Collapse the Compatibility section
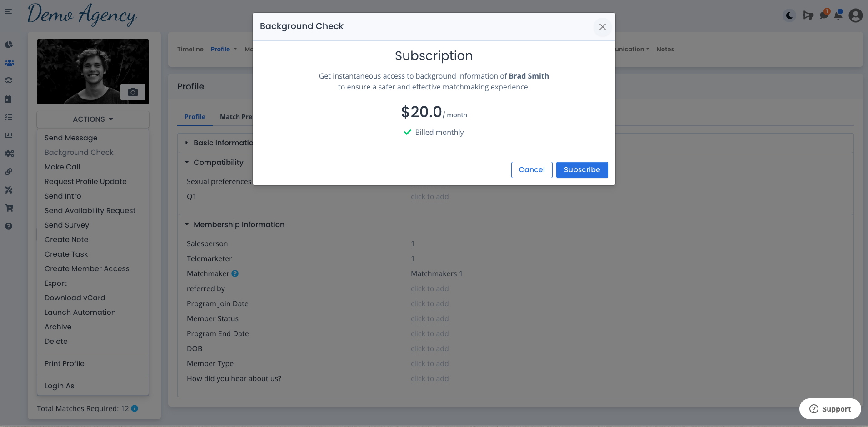 pyautogui.click(x=187, y=162)
